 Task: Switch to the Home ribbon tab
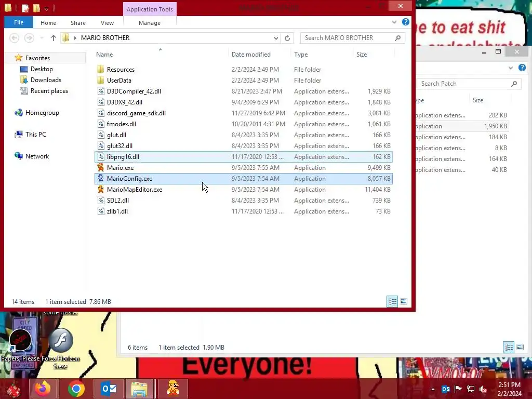(48, 23)
